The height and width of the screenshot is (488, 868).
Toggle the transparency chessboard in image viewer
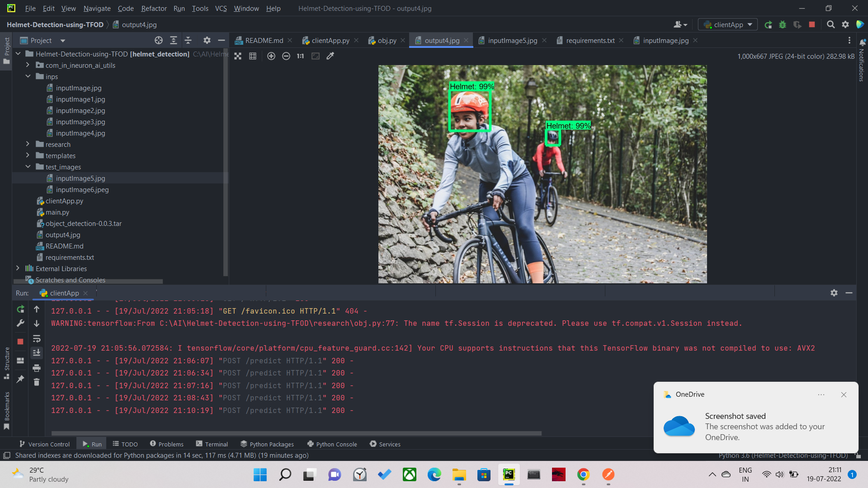pyautogui.click(x=238, y=56)
